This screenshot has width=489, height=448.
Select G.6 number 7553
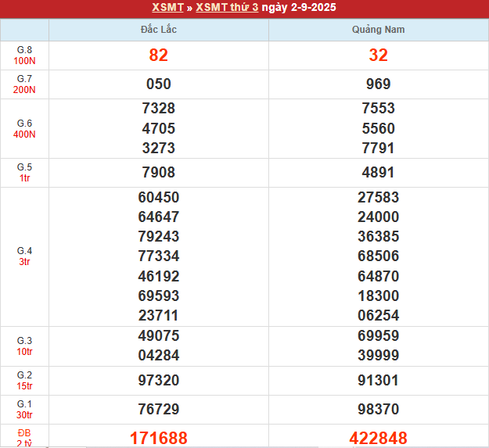(378, 109)
